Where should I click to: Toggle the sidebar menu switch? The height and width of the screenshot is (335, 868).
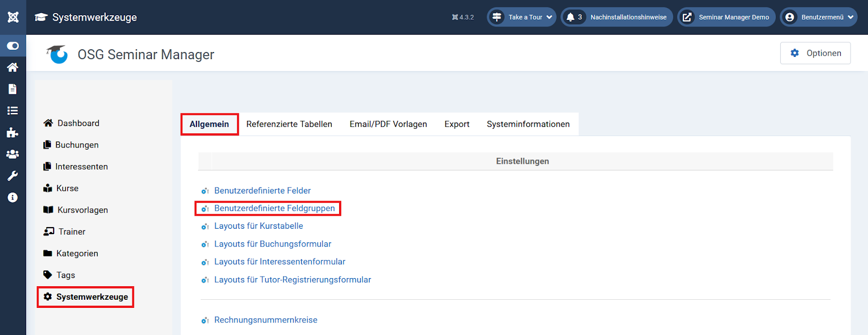click(13, 46)
